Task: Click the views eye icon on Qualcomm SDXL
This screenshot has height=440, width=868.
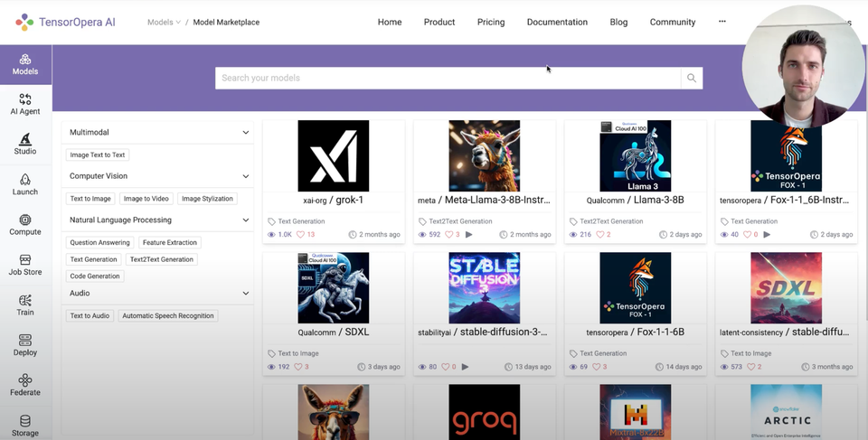Action: click(271, 367)
